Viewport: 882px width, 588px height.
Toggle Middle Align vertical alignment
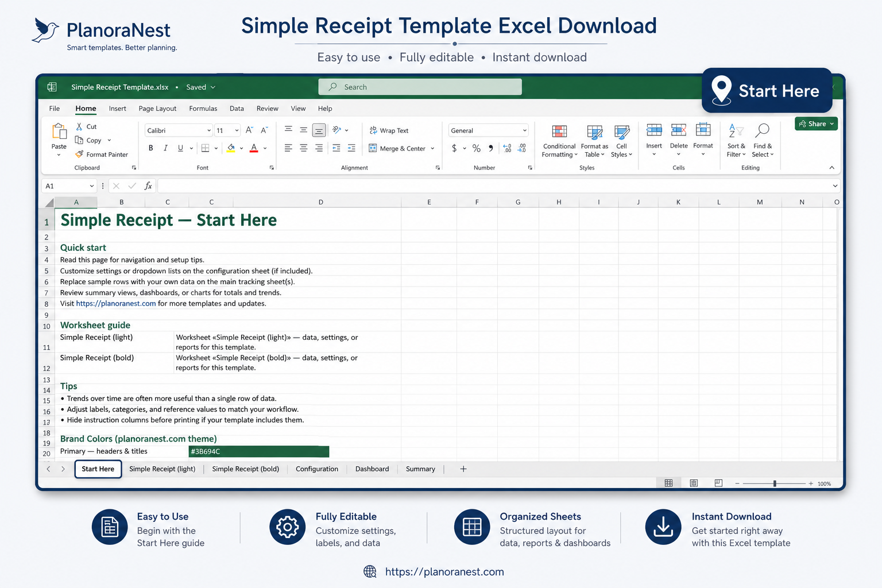(x=303, y=130)
